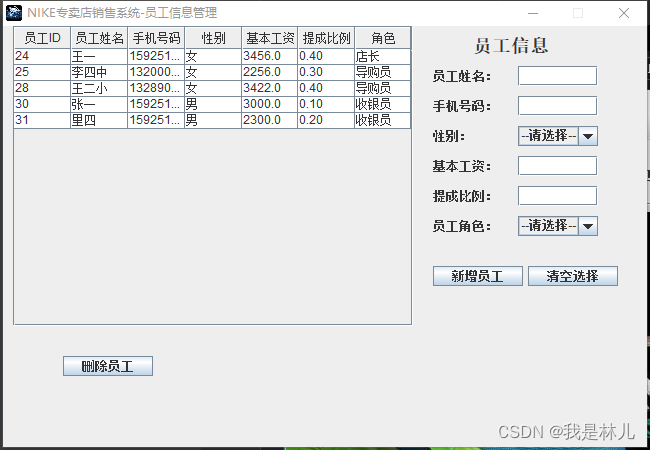This screenshot has height=450, width=650.
Task: Click the phone cell starting 132890
Action: click(156, 88)
